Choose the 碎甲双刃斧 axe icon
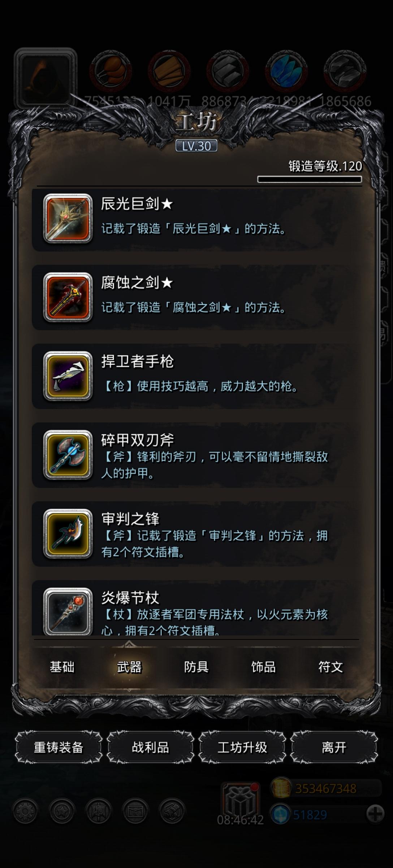 pyautogui.click(x=68, y=455)
